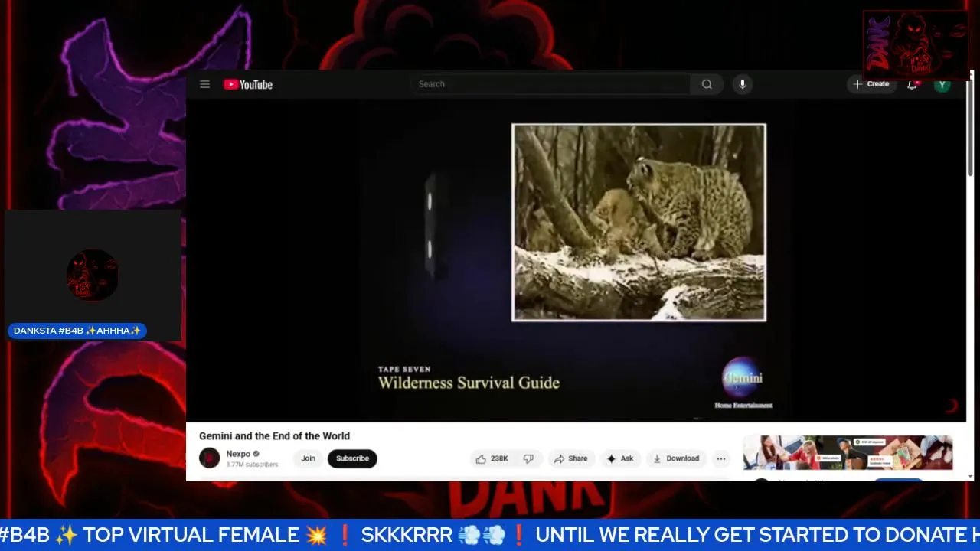
Task: Open the YouTube hamburger guide menu
Action: [x=204, y=84]
